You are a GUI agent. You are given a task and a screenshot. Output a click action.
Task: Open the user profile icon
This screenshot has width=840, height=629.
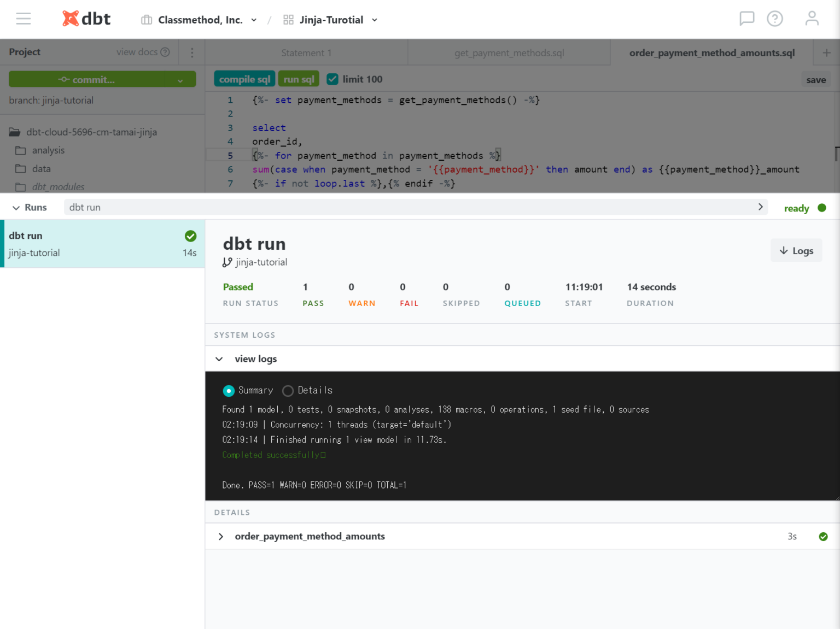coord(812,19)
